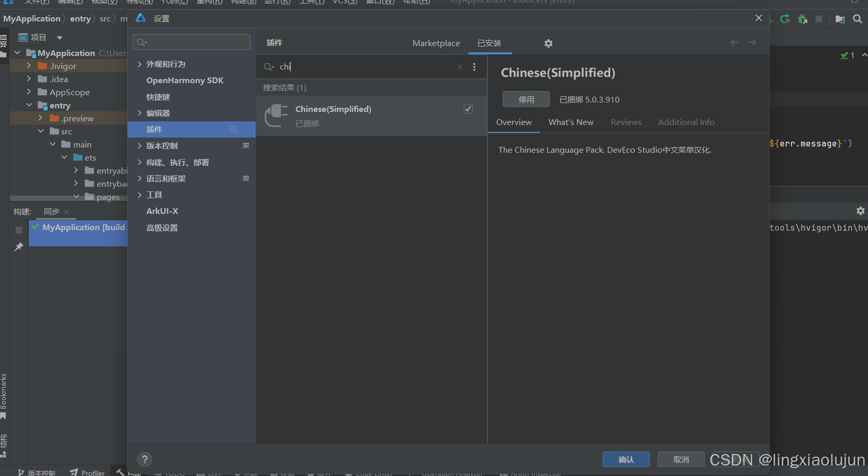This screenshot has width=868, height=476.
Task: Click the inspection checkmark indicator in editor
Action: (x=847, y=55)
